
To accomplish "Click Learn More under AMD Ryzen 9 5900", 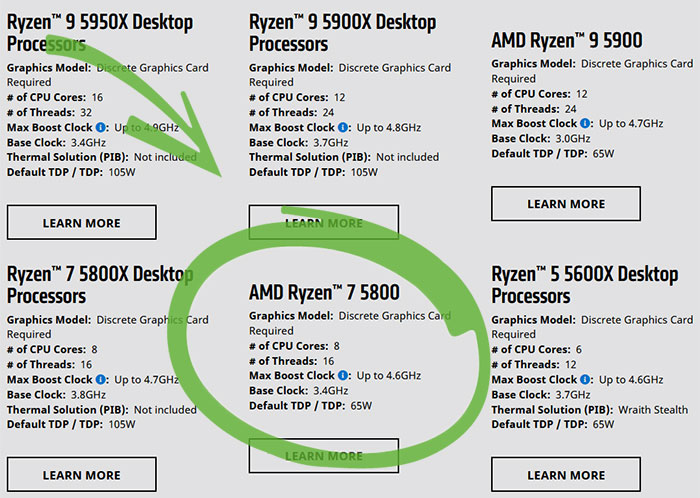I will coord(566,203).
